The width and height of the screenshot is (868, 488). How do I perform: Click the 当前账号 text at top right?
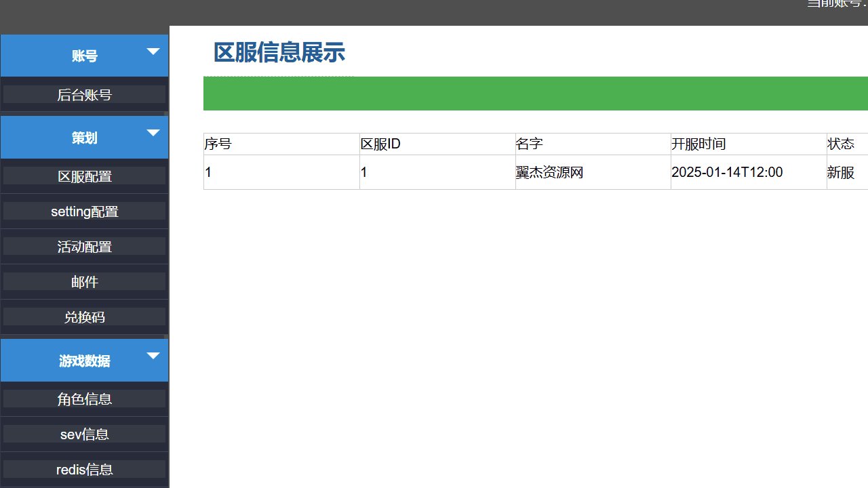(835, 3)
